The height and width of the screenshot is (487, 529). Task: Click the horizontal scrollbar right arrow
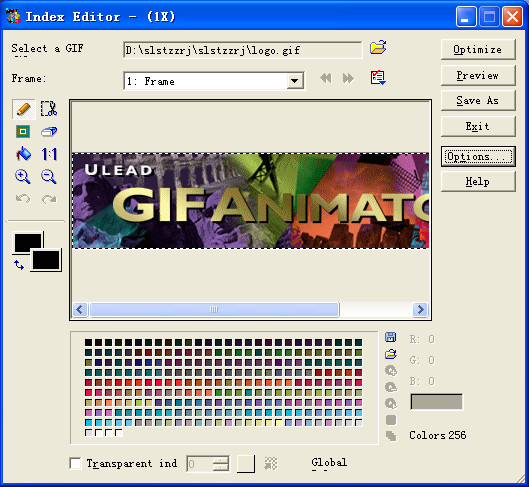pyautogui.click(x=420, y=309)
